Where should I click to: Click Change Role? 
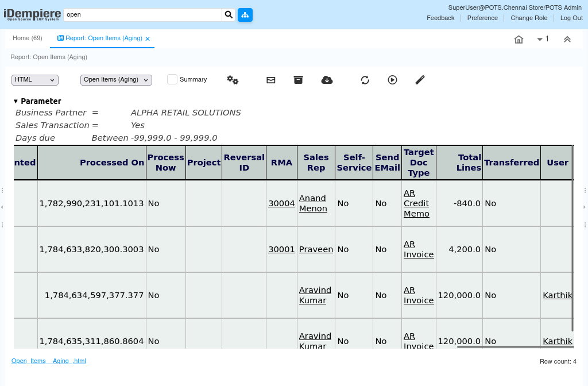(x=529, y=18)
